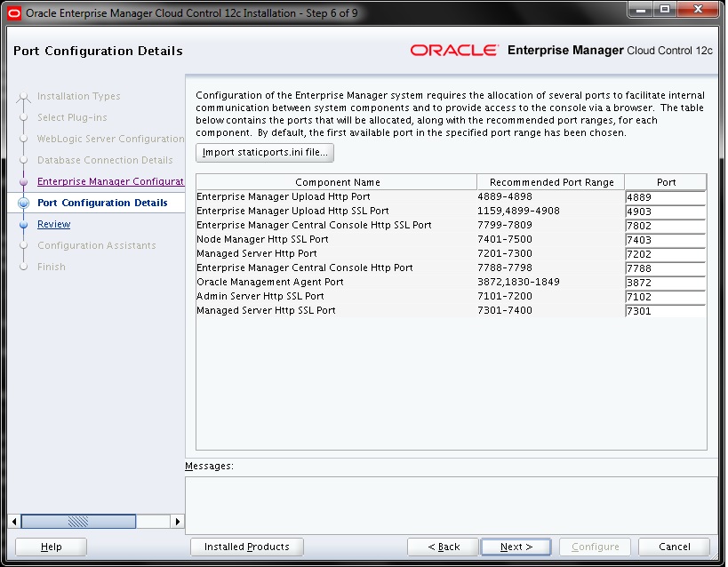Image resolution: width=728 pixels, height=567 pixels.
Task: Click the range value 1159,4899-4908
Action: tap(518, 211)
